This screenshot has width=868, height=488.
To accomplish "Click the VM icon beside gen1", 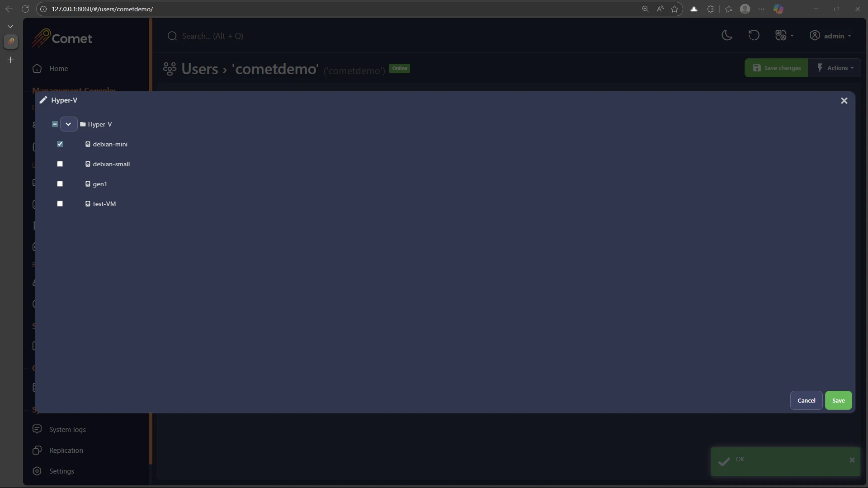I will 88,184.
